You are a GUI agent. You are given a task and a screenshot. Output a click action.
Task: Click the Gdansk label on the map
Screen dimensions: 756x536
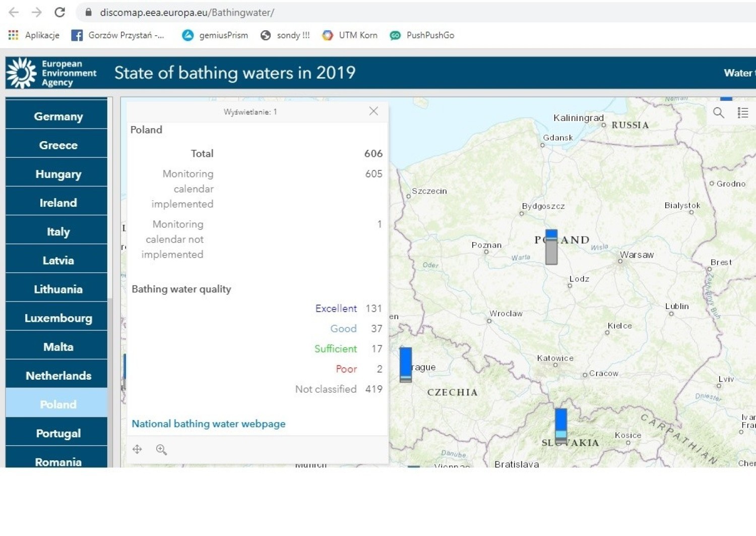point(558,138)
